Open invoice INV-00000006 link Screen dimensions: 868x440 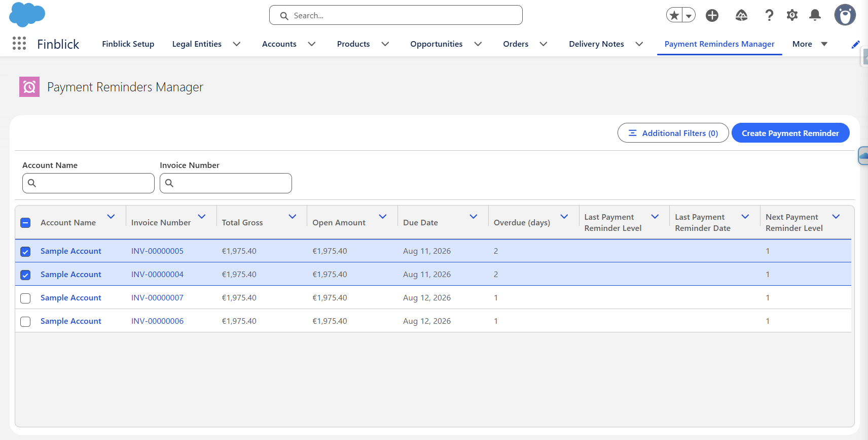coord(157,321)
